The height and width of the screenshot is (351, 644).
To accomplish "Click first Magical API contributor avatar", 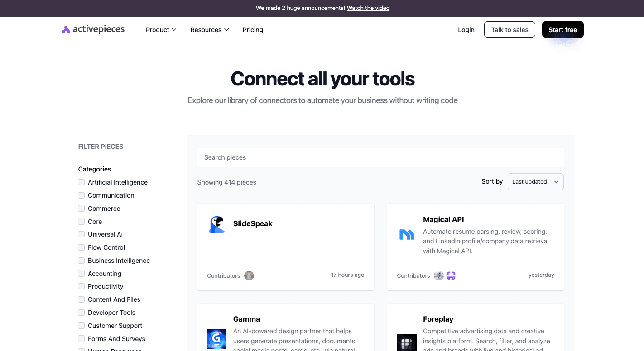I will (x=438, y=275).
